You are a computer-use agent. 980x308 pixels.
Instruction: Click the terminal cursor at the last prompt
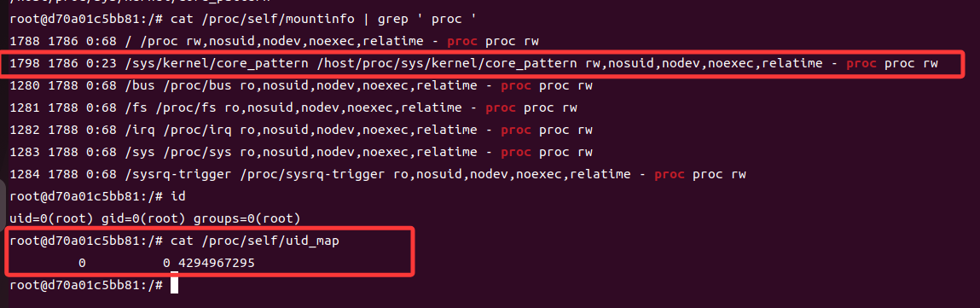[174, 286]
